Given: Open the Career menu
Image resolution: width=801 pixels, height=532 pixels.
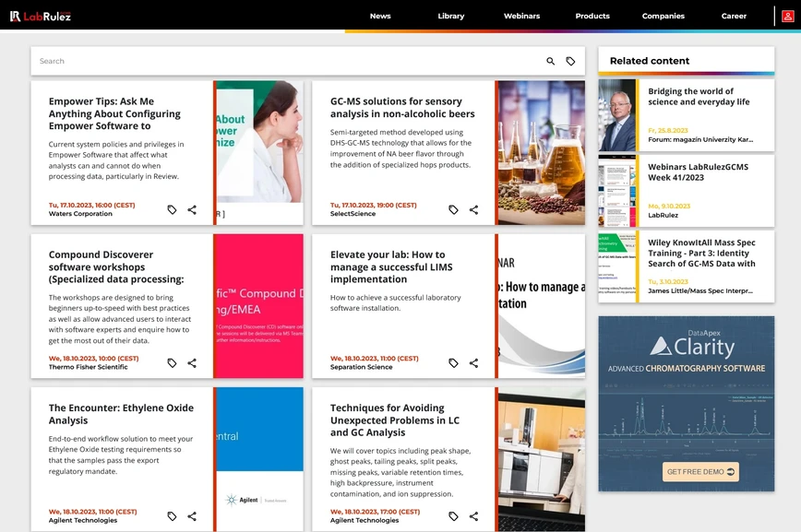Looking at the screenshot, I should click(734, 16).
